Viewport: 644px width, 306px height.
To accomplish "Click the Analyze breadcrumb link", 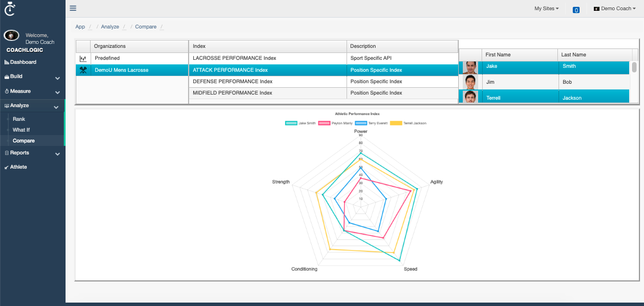I will click(110, 27).
